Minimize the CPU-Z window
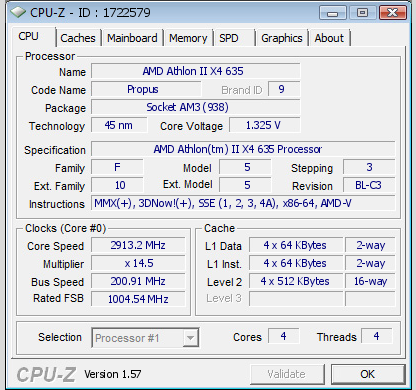 point(333,13)
